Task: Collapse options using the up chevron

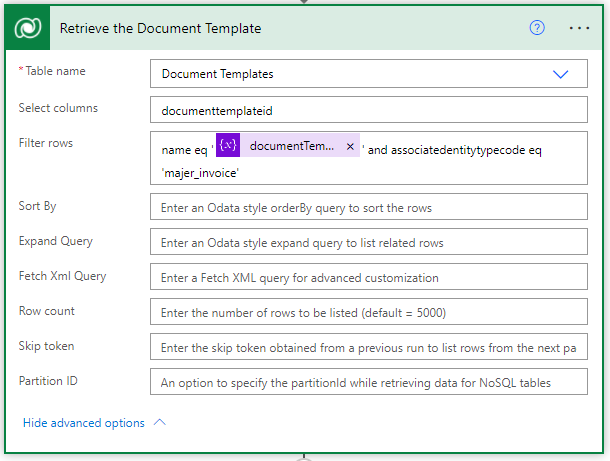Action: tap(159, 422)
